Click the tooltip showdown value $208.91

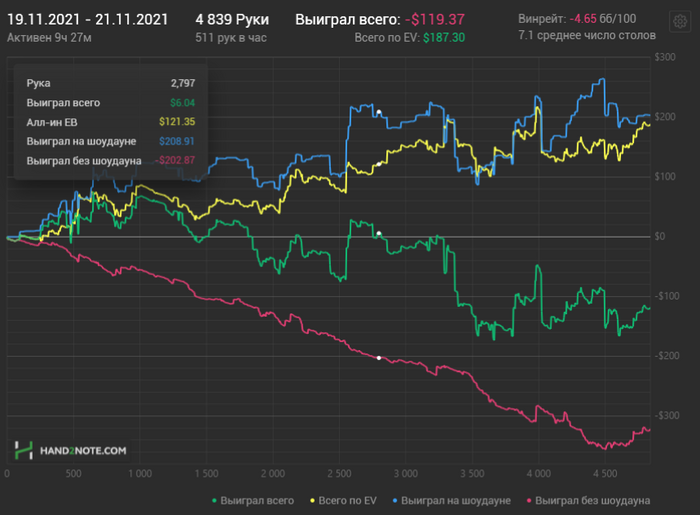point(177,141)
